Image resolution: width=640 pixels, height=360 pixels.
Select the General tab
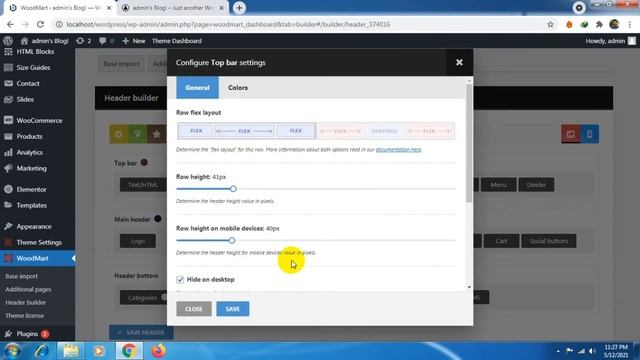198,88
